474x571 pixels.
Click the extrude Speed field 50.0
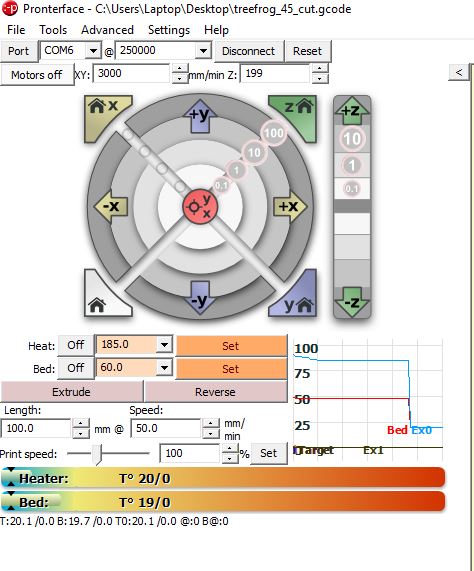pyautogui.click(x=166, y=428)
